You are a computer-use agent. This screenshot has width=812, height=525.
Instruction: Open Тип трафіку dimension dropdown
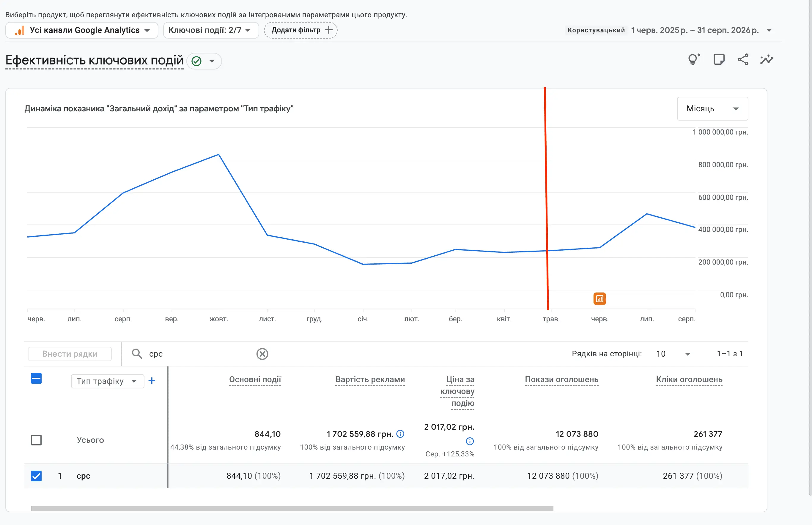click(x=107, y=381)
